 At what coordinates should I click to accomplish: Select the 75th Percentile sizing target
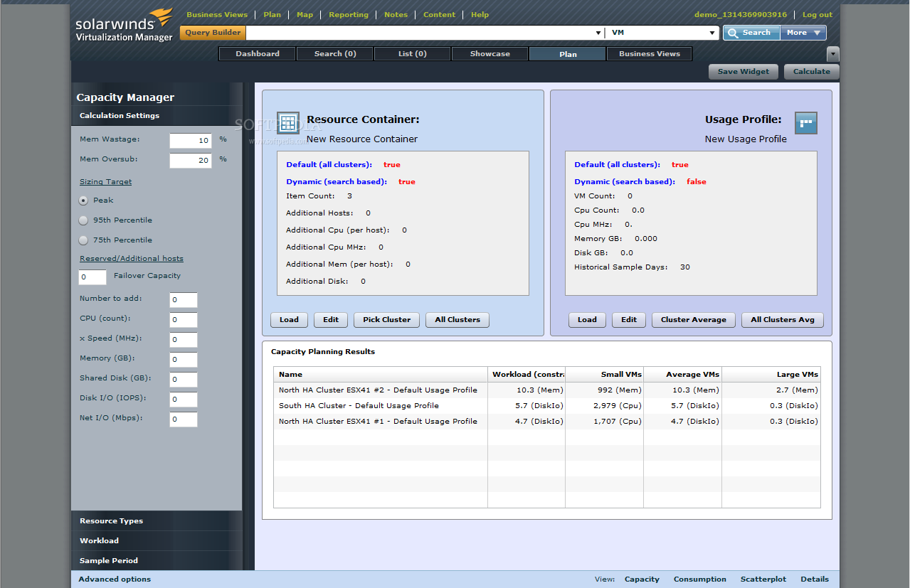(84, 240)
